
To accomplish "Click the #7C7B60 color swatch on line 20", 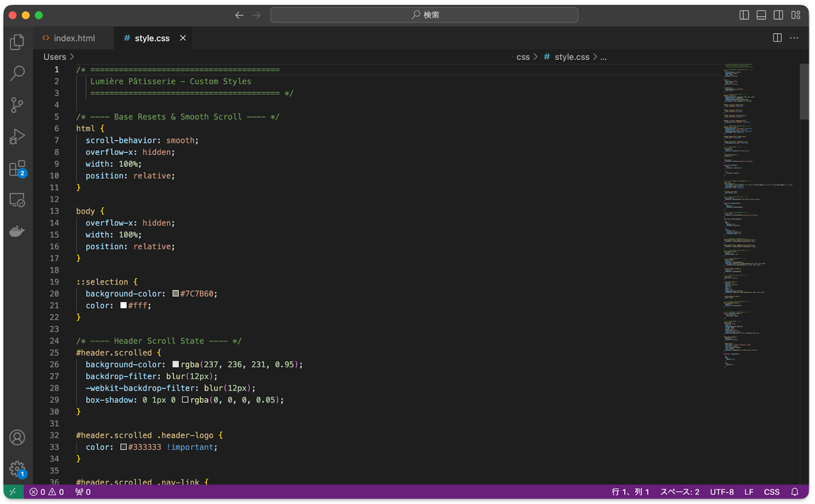I will pos(175,293).
